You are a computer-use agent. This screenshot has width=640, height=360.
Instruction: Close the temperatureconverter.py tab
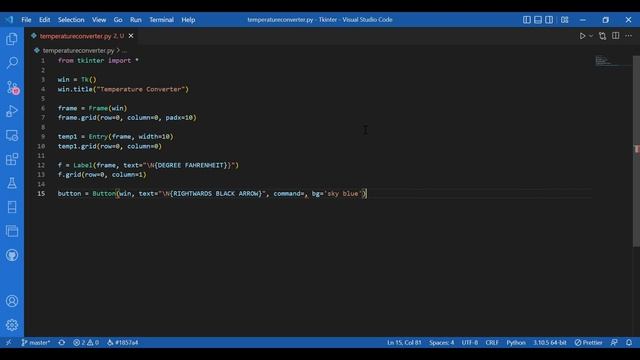point(131,36)
